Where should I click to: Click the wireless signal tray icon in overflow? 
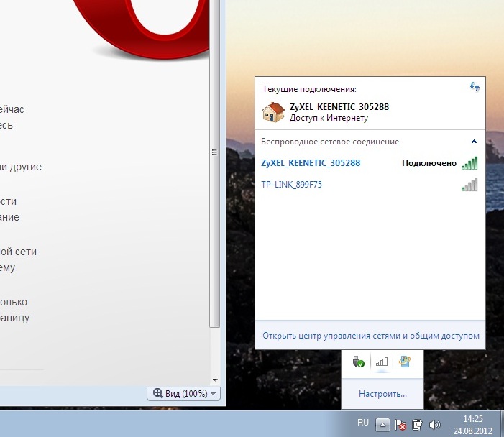(x=382, y=362)
